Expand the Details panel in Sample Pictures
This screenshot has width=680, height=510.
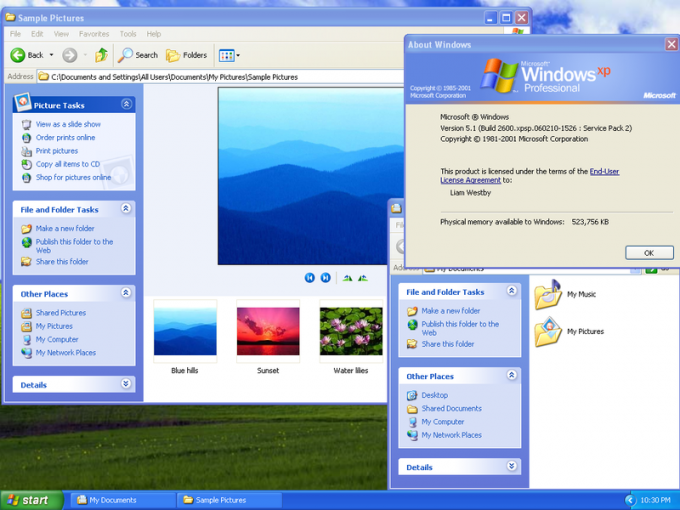click(x=126, y=384)
